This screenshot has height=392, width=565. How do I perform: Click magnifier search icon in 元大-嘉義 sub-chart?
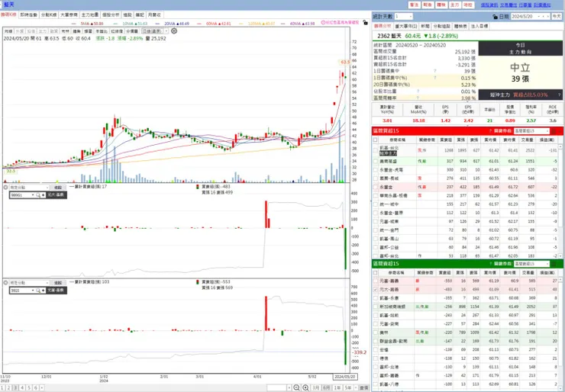coord(38,194)
